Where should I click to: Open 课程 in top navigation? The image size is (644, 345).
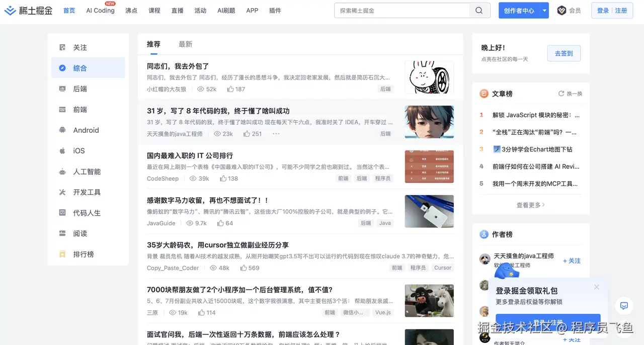(154, 11)
